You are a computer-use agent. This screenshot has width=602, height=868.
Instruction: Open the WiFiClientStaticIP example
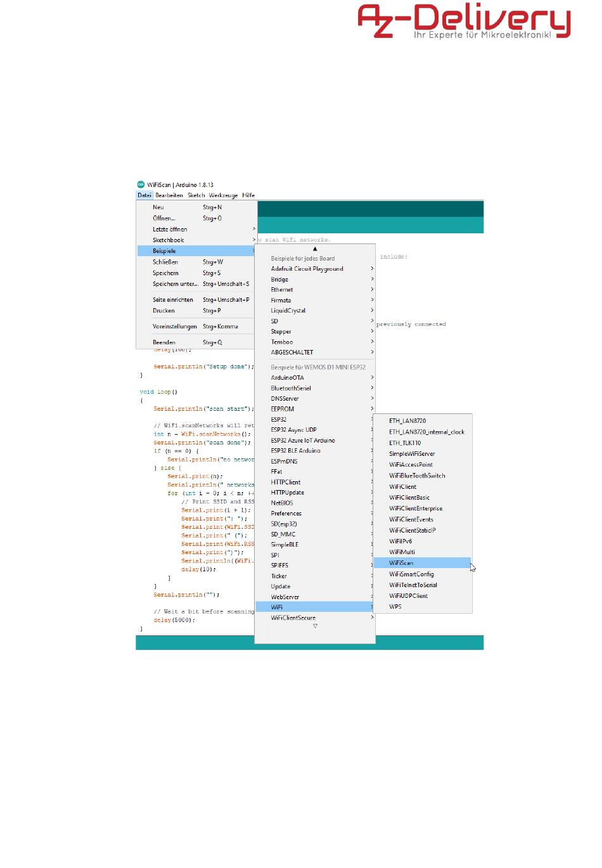pos(423,530)
